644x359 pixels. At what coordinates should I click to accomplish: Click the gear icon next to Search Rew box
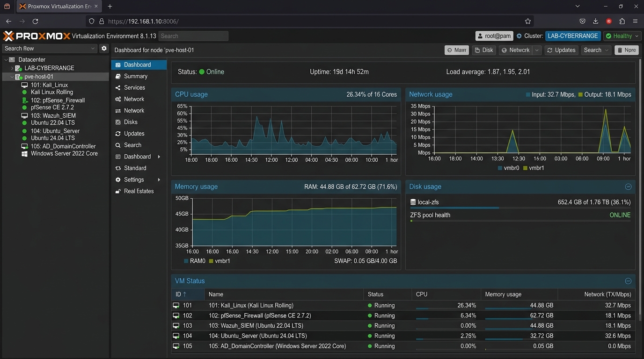(x=104, y=48)
